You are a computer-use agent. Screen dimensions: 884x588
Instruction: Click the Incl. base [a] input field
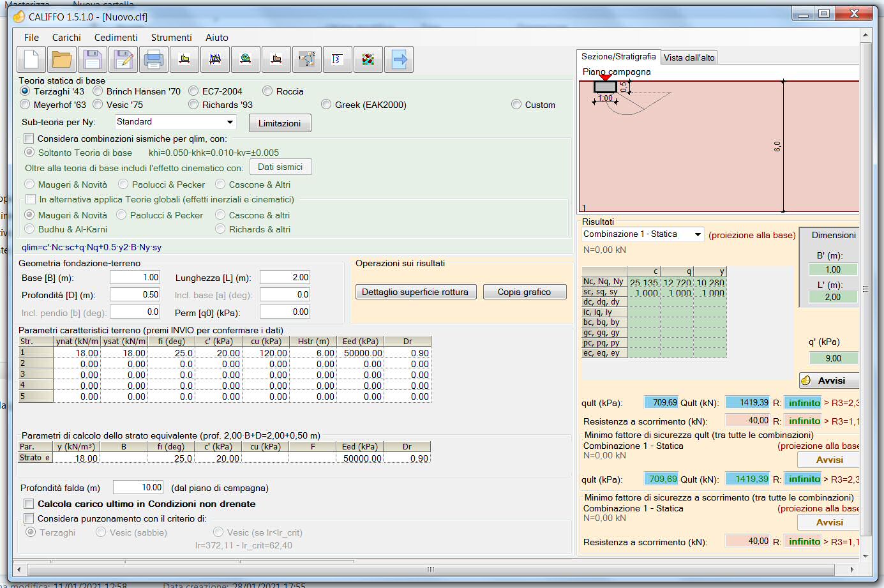coord(285,294)
